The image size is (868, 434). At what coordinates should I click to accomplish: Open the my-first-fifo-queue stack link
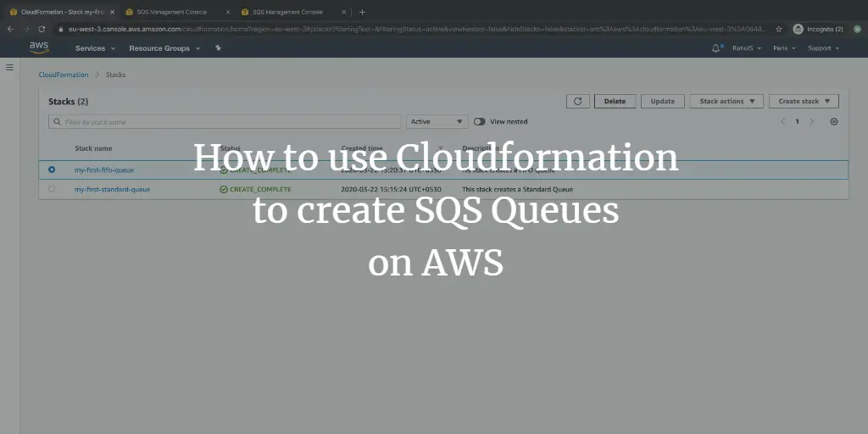click(104, 170)
